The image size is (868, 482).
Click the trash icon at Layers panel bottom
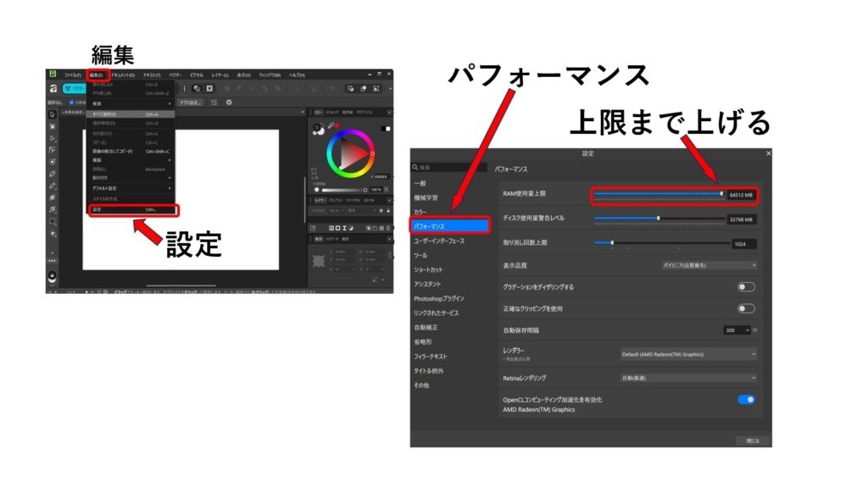click(388, 228)
